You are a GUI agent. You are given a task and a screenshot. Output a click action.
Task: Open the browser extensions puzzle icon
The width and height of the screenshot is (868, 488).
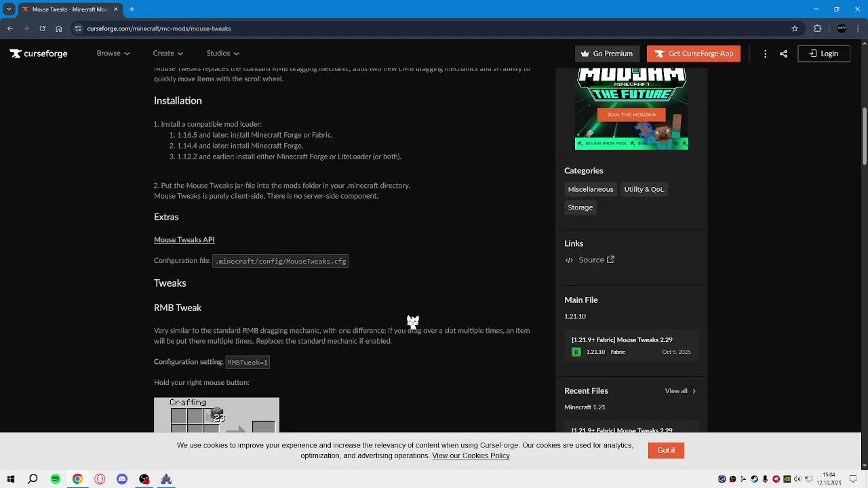pyautogui.click(x=817, y=28)
